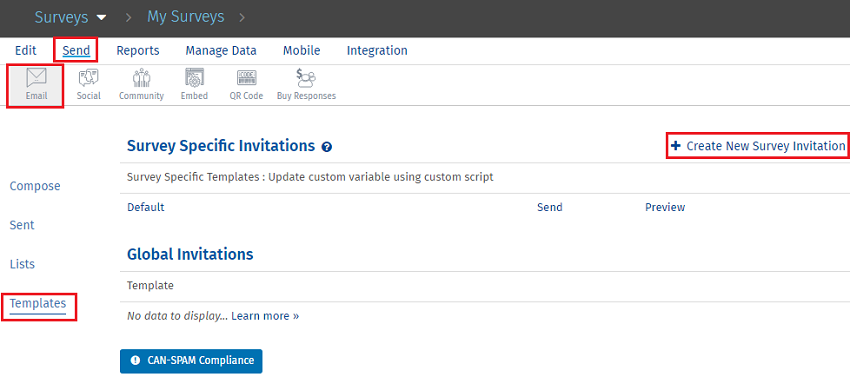The image size is (850, 377).
Task: Click the plus icon for new survey invitation
Action: click(x=675, y=146)
